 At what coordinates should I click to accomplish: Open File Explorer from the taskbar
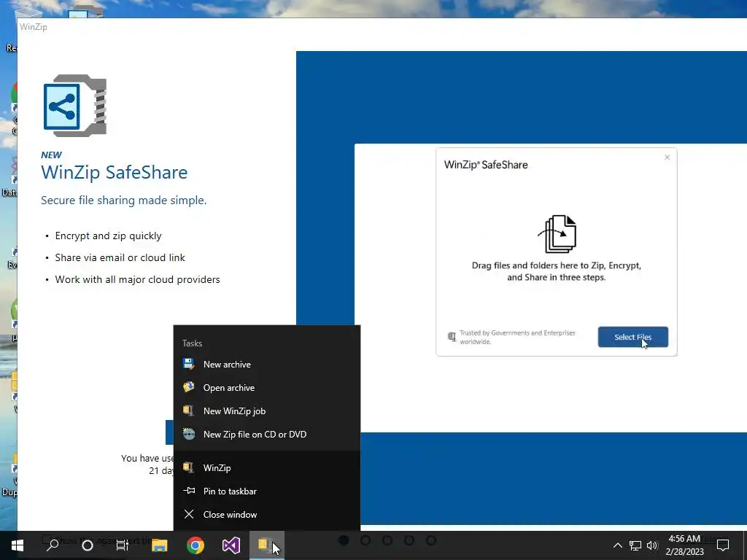tap(160, 545)
